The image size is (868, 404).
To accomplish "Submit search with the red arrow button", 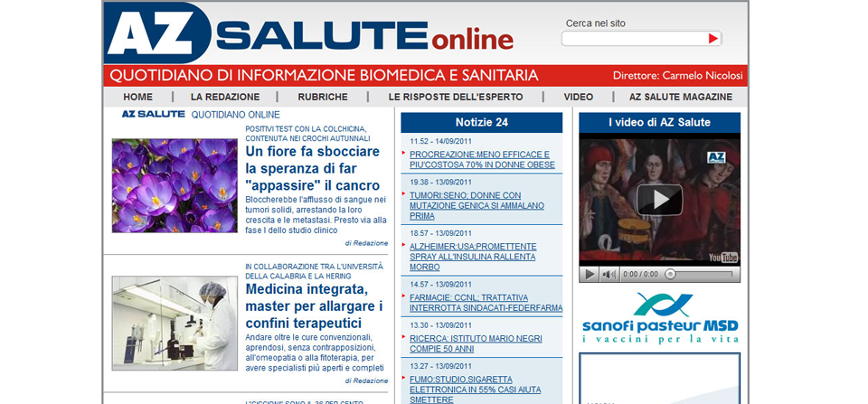I will [713, 38].
